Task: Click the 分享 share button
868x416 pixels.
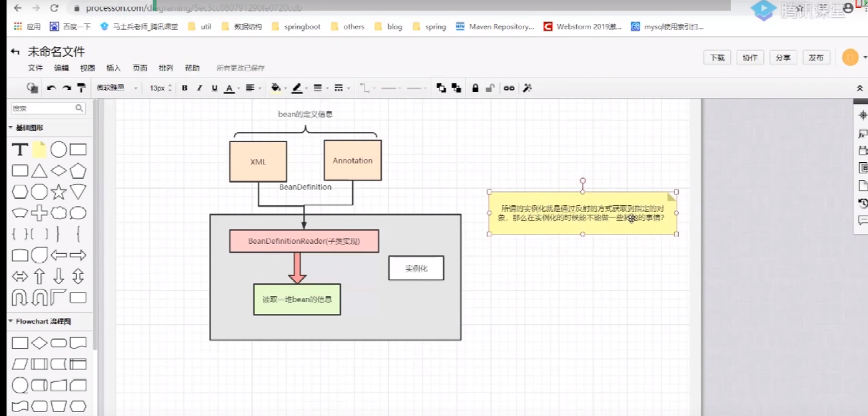Action: click(783, 58)
